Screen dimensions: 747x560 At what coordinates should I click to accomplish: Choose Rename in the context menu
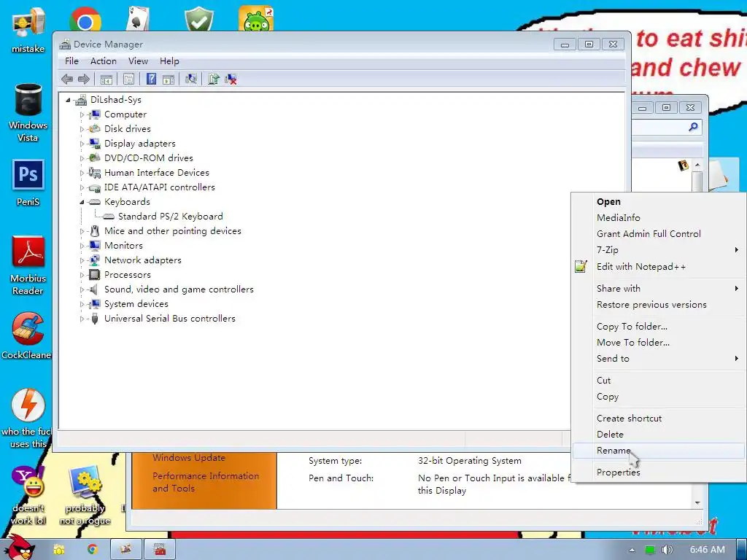[659, 451]
